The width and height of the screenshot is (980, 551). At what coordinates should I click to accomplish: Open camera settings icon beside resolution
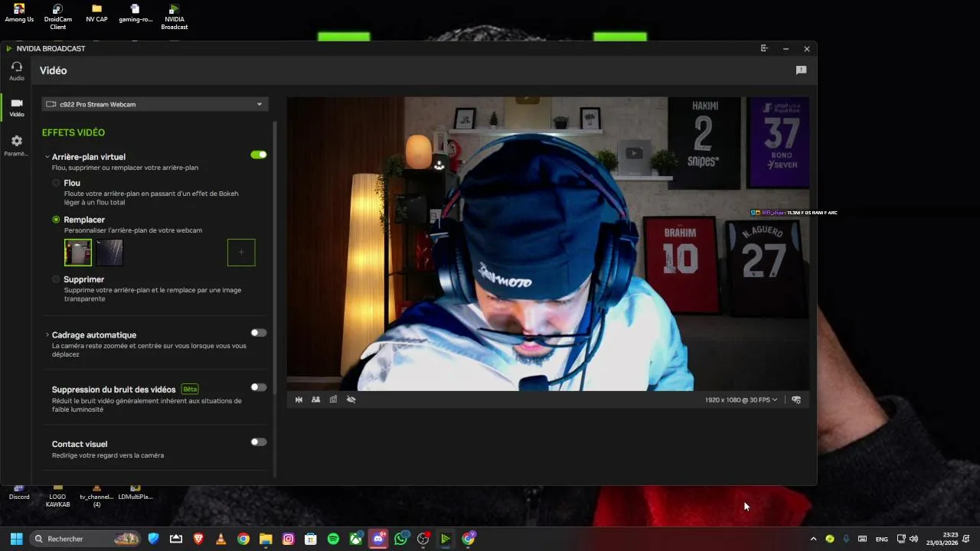pos(796,399)
